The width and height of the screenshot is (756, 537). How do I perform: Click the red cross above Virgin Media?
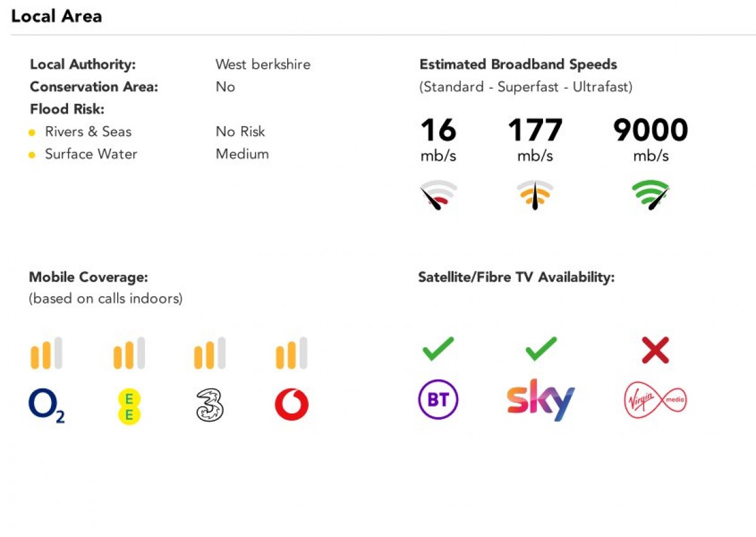(655, 350)
